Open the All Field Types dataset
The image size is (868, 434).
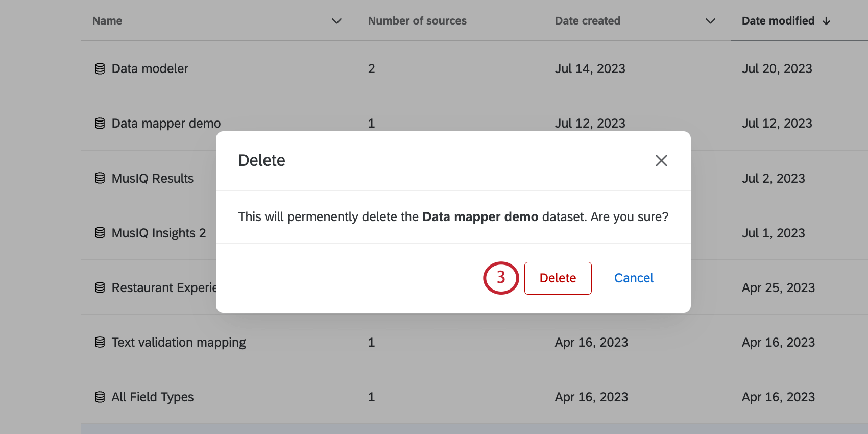(x=153, y=397)
